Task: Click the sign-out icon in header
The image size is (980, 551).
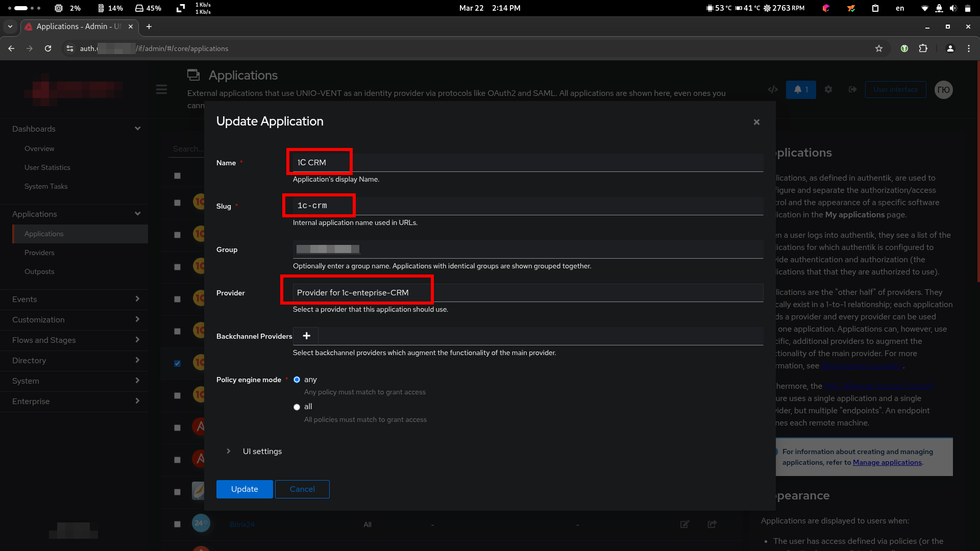Action: [x=852, y=89]
